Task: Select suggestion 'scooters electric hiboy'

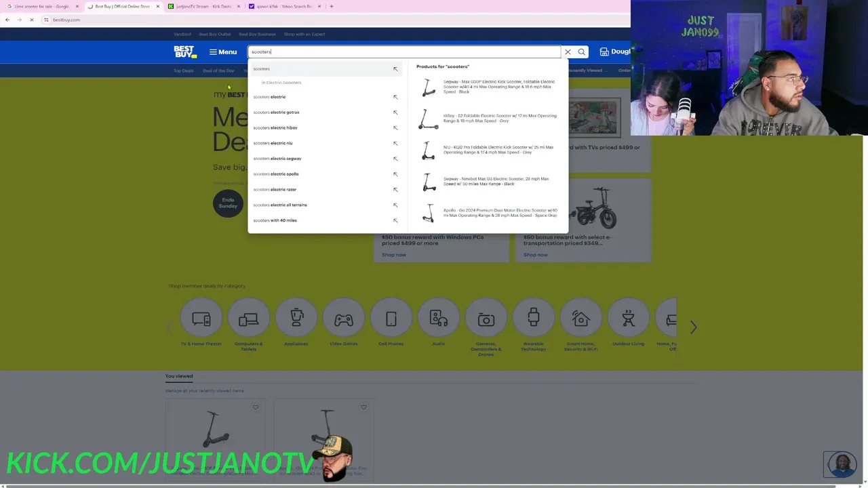Action: (275, 127)
